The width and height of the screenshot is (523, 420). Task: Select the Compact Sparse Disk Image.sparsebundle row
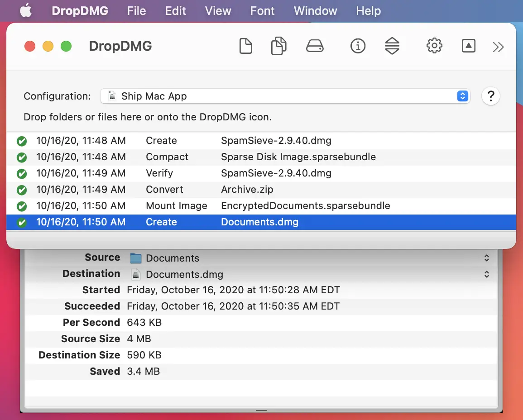(x=261, y=157)
